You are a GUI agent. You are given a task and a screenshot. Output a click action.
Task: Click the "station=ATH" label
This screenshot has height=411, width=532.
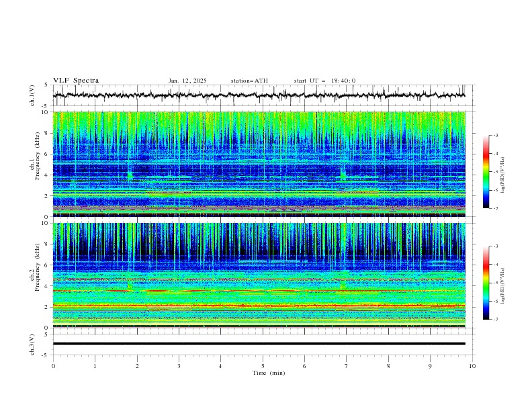click(x=249, y=81)
